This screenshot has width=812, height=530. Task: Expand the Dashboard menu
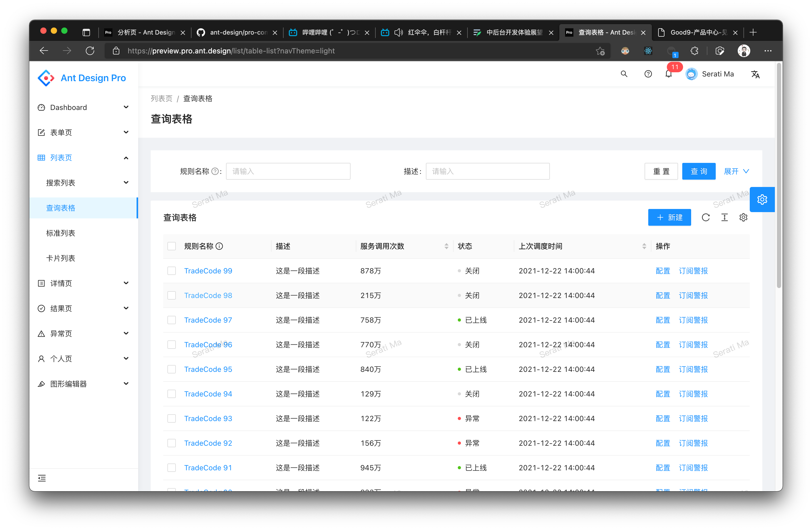[84, 108]
